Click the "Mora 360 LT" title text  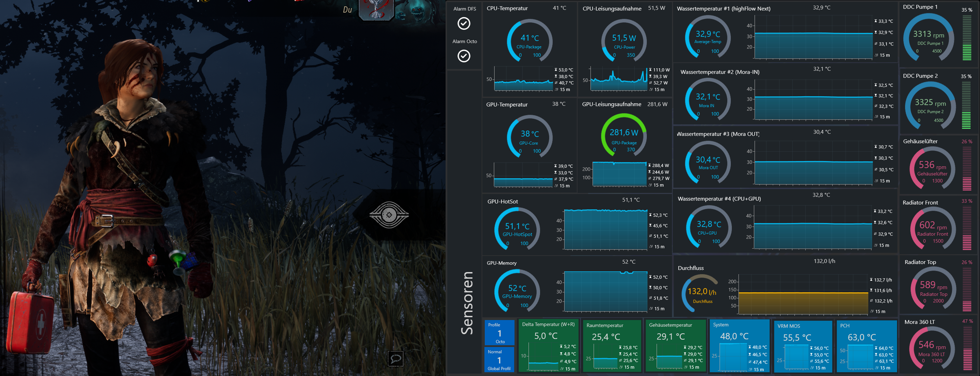coord(920,322)
